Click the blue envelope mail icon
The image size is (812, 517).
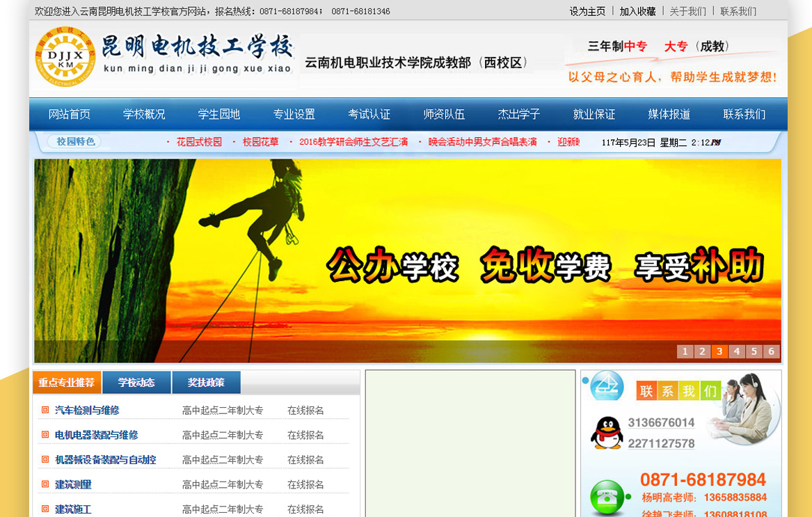click(x=606, y=385)
